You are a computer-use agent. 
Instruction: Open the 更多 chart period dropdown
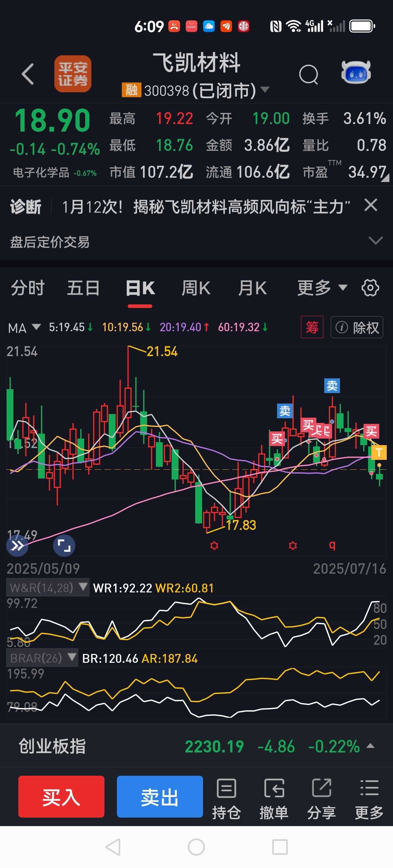pos(322,288)
